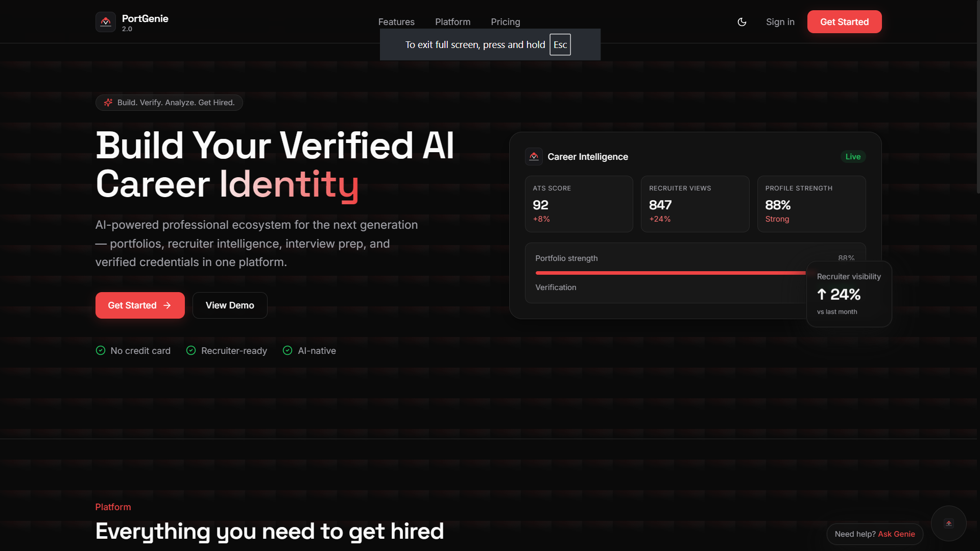Click the PortGenie brand name text
This screenshot has height=551, width=980.
[x=145, y=18]
